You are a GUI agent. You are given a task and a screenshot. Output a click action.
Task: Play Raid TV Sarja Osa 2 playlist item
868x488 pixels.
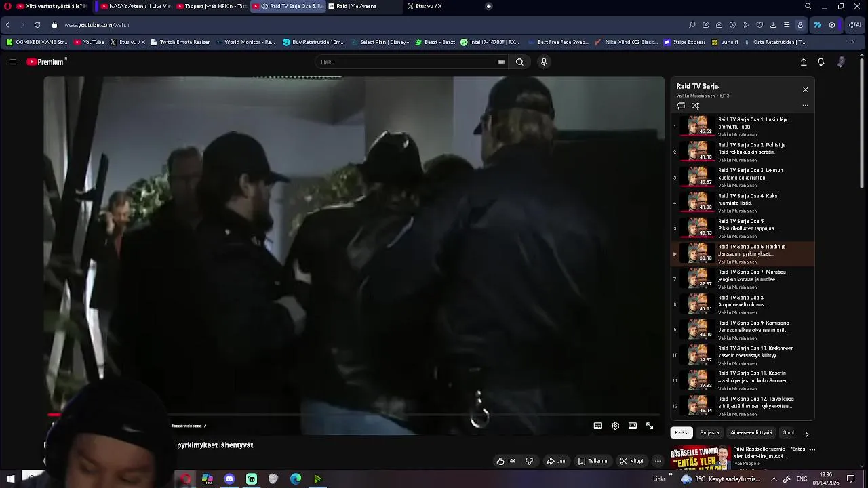(743, 152)
